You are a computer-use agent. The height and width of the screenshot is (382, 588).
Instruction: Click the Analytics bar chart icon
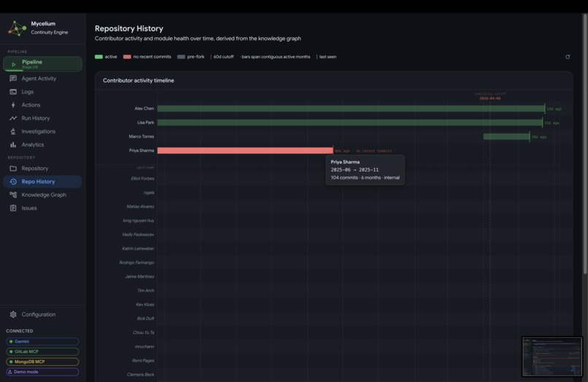point(13,145)
